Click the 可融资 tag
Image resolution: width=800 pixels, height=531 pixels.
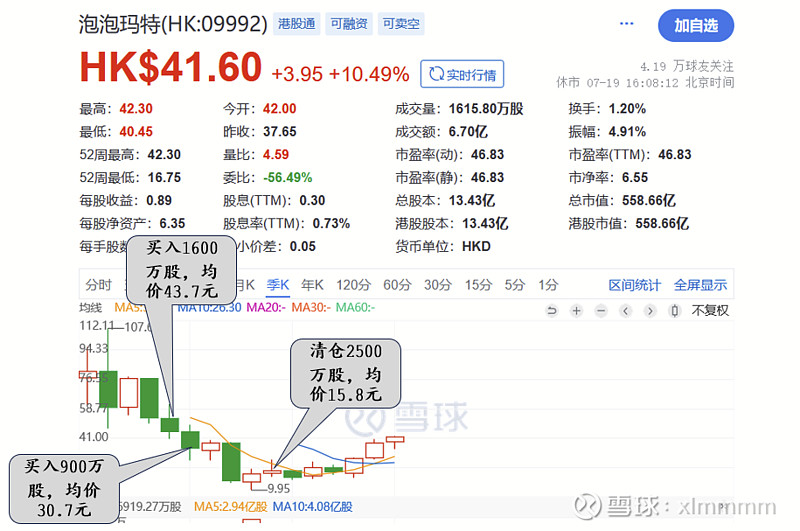coord(349,23)
